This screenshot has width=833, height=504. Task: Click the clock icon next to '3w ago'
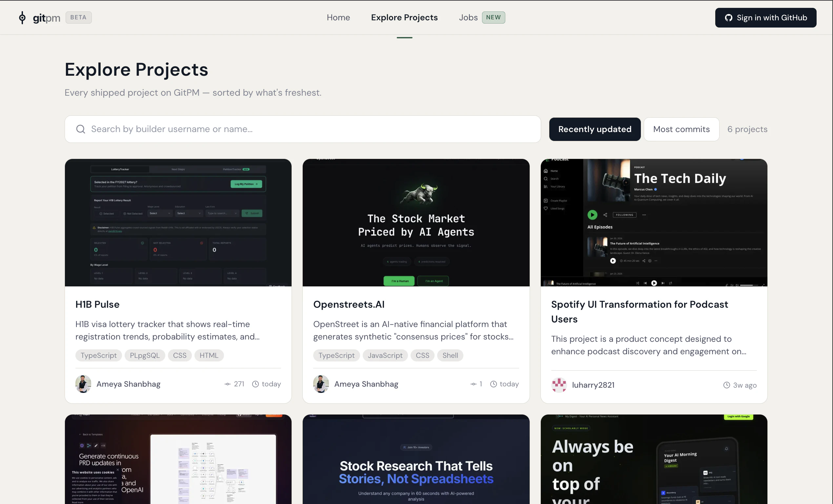[726, 385]
